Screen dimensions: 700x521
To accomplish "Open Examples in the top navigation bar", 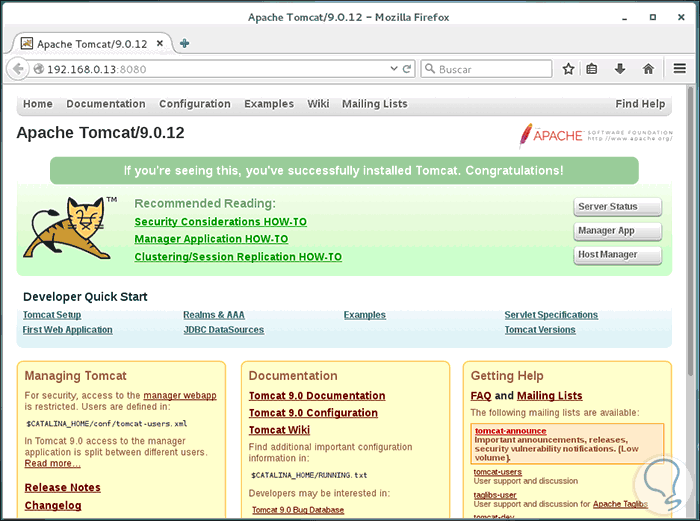I will [269, 104].
